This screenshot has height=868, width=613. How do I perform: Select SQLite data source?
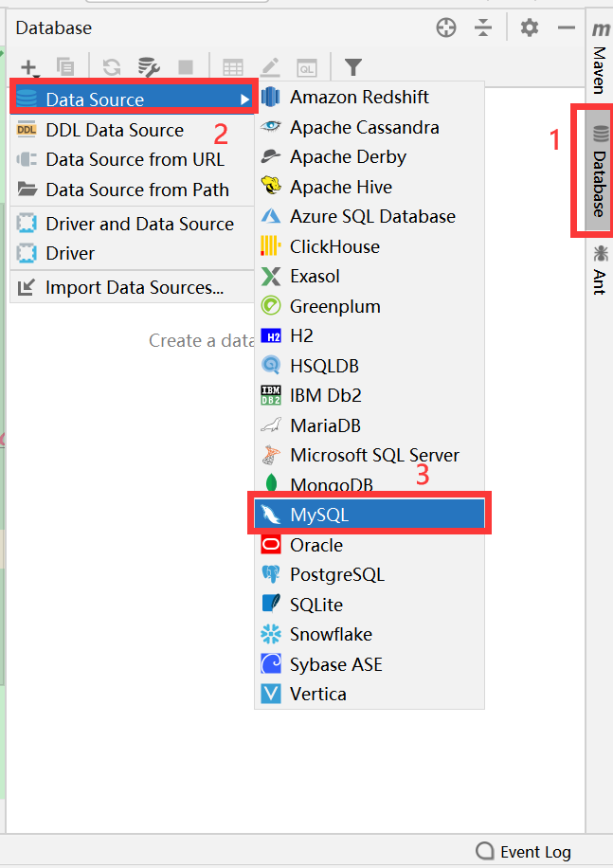[369, 605]
